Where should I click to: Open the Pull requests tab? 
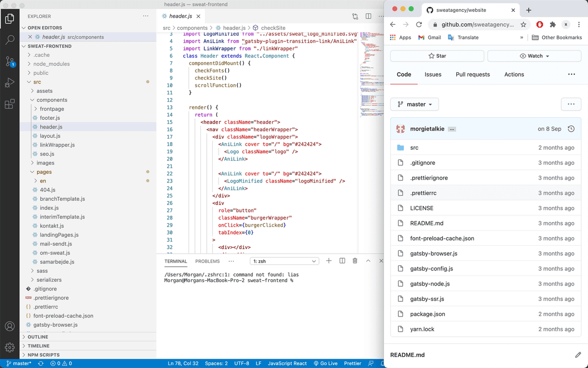[x=472, y=75]
